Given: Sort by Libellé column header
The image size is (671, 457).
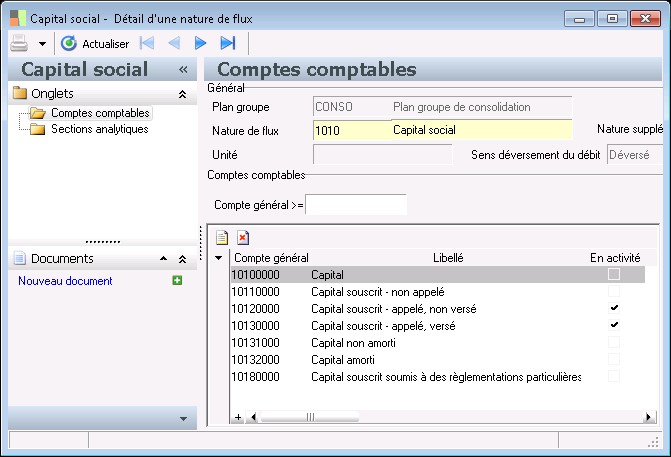Looking at the screenshot, I should pos(448,258).
